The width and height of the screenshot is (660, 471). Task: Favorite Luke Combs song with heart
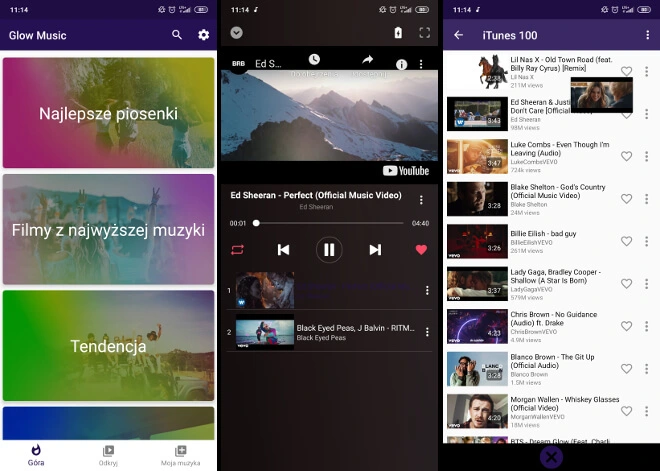point(627,156)
